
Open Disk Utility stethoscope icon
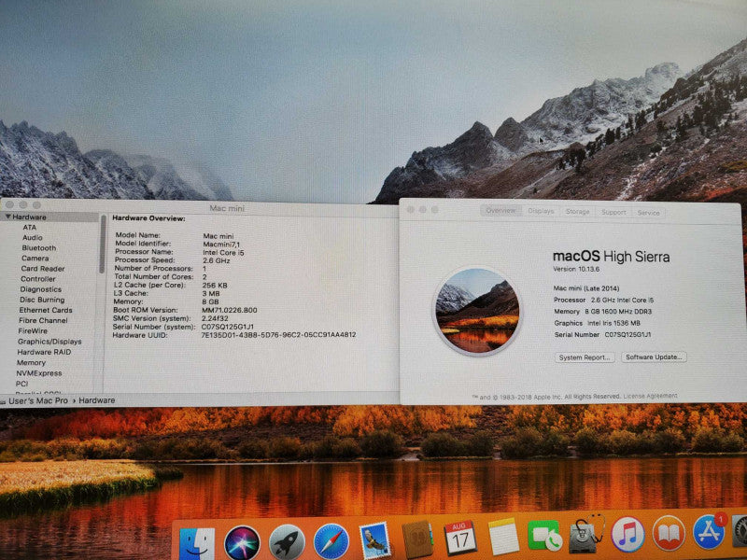tap(587, 533)
